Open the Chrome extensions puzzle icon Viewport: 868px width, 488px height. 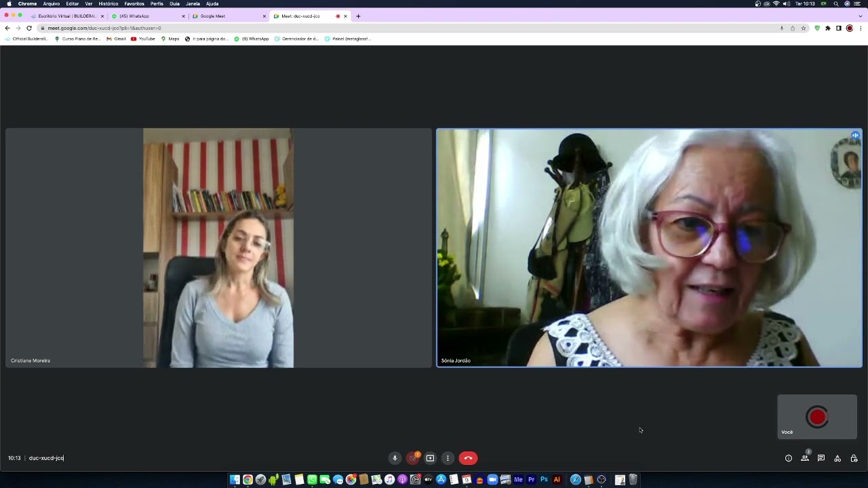point(828,28)
